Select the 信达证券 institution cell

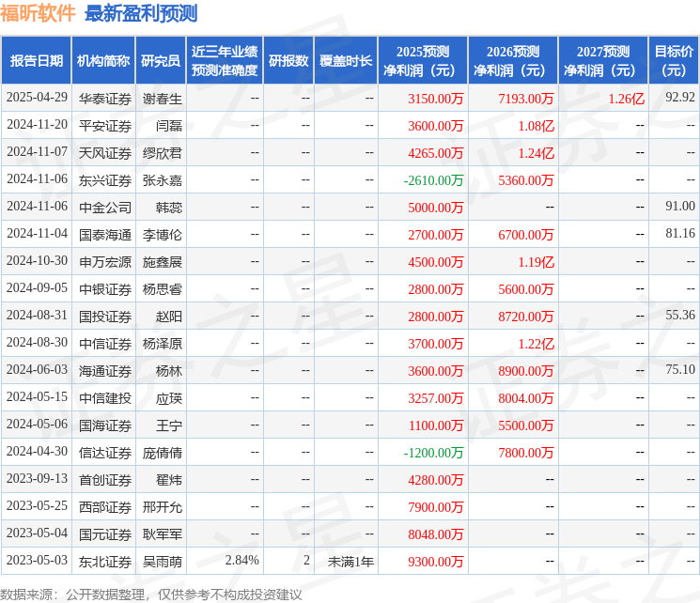tap(105, 453)
